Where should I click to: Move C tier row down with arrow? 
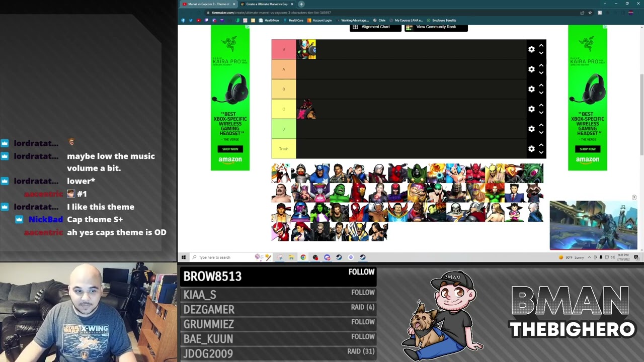(x=541, y=113)
